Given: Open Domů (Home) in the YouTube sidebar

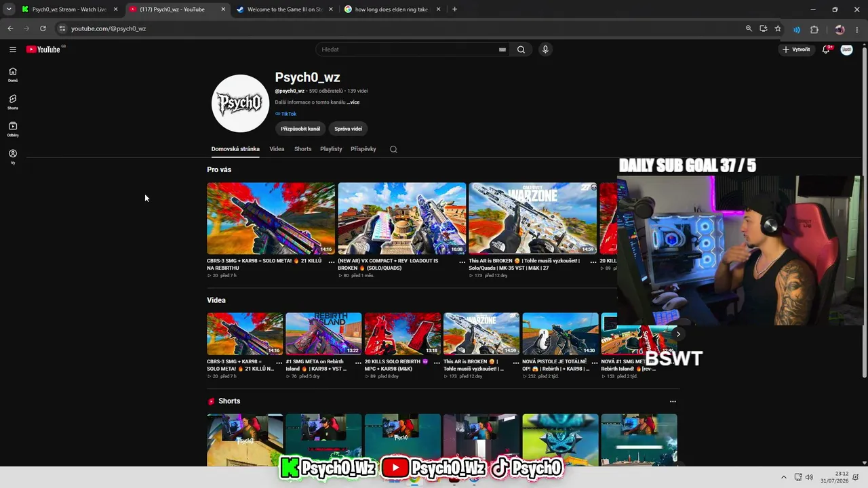Looking at the screenshot, I should coord(13,75).
